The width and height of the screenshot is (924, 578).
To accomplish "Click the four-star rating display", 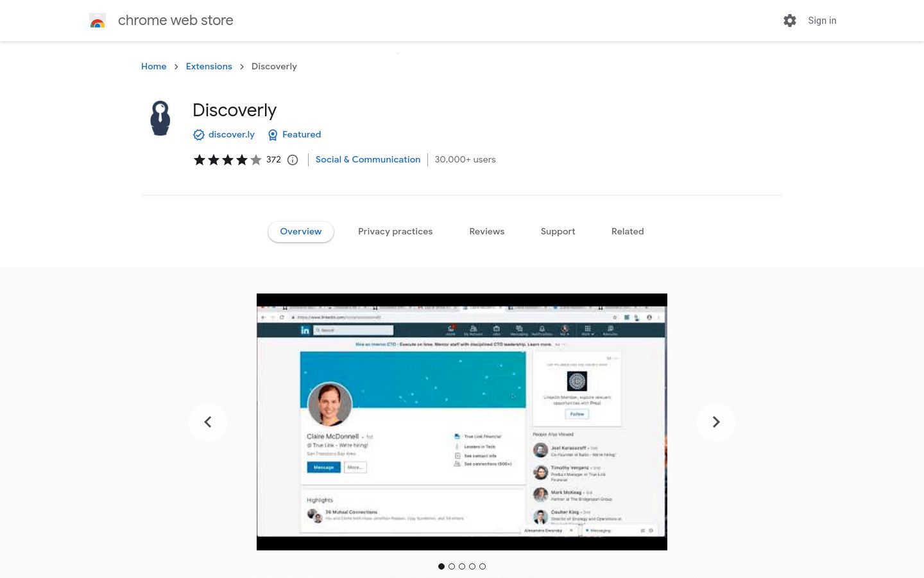I will pyautogui.click(x=228, y=159).
